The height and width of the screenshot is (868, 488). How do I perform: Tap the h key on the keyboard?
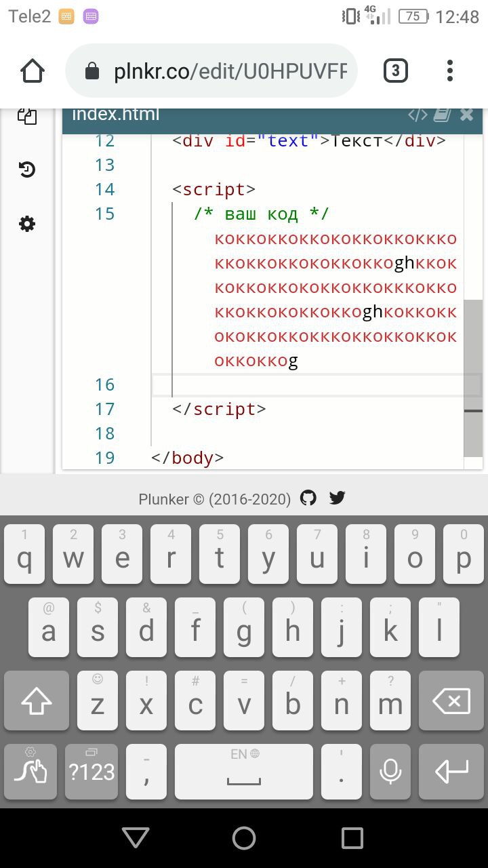click(293, 627)
